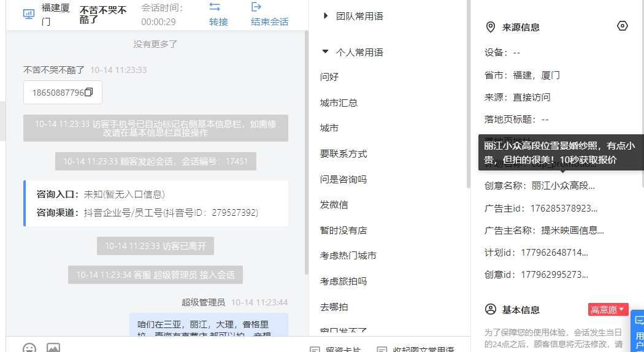Click the quick phrases panel scrollbar

click(x=468, y=94)
